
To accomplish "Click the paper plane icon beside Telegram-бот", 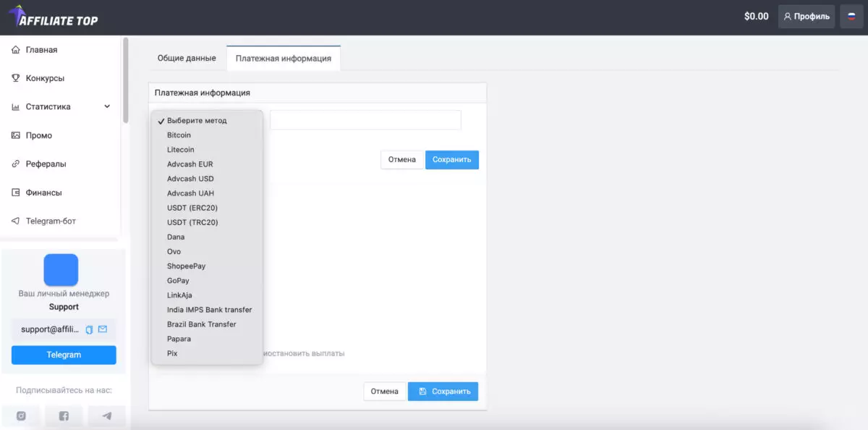I will pyautogui.click(x=16, y=221).
